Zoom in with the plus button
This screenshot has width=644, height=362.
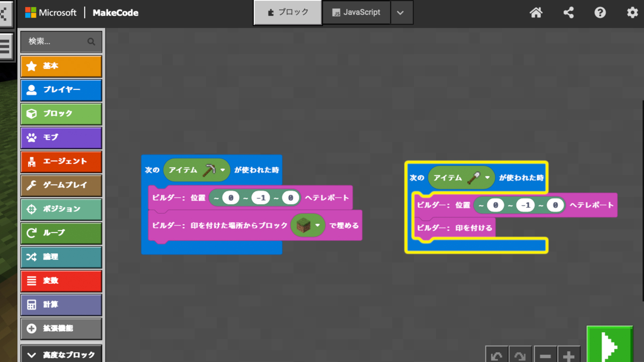click(x=568, y=355)
